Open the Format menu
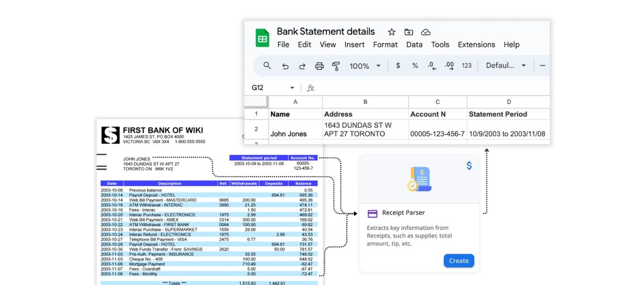This screenshot has height=285, width=644. (x=385, y=45)
